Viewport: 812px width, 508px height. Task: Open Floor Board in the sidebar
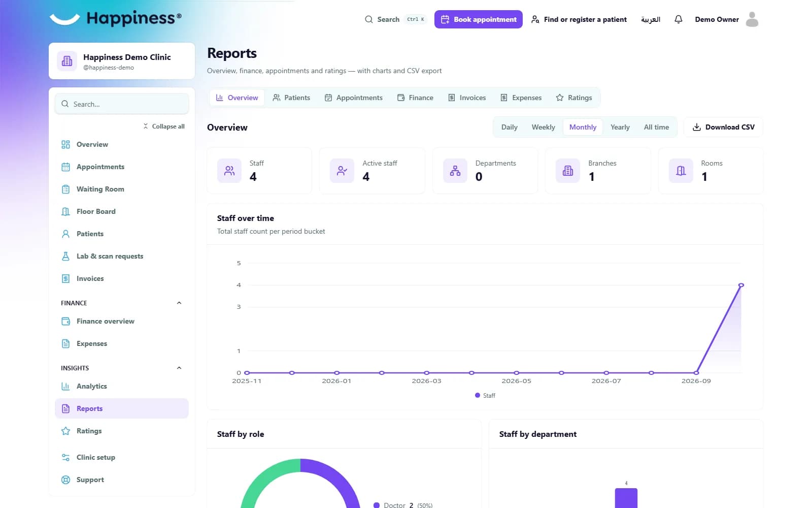(122, 211)
